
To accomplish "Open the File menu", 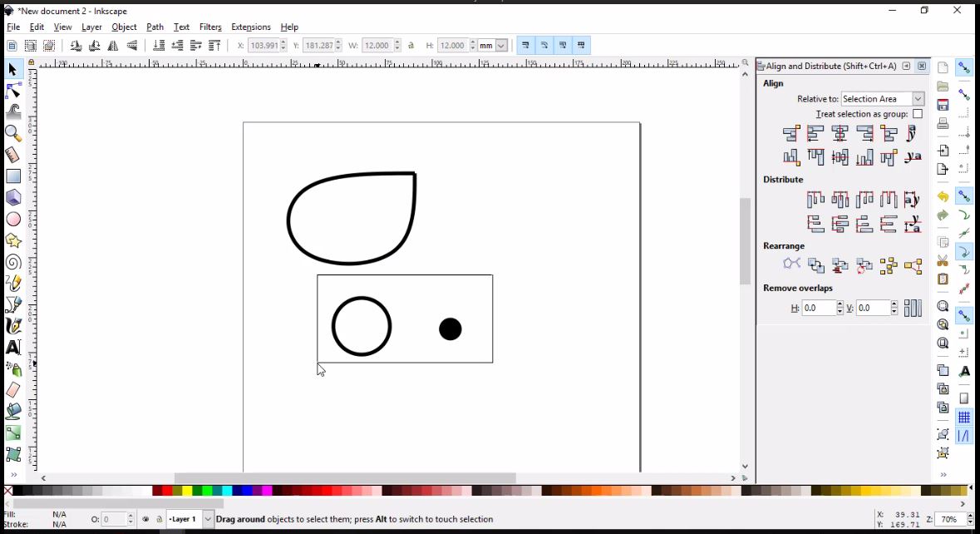I will tap(12, 27).
